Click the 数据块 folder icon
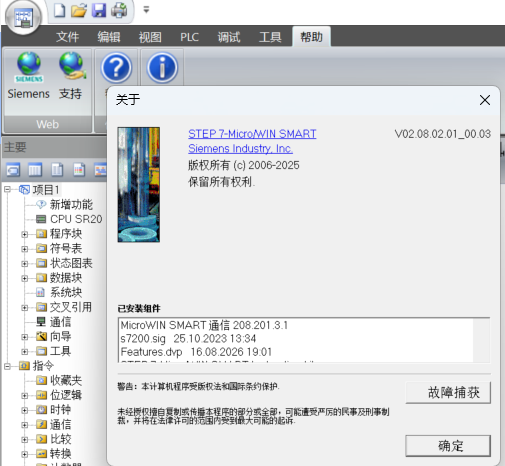505x466 pixels. pos(41,278)
